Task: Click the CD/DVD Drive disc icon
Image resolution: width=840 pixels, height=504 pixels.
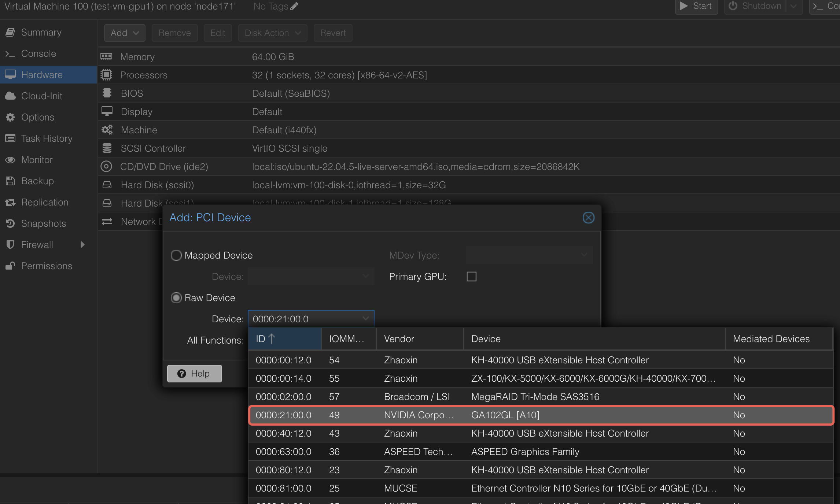Action: point(106,167)
